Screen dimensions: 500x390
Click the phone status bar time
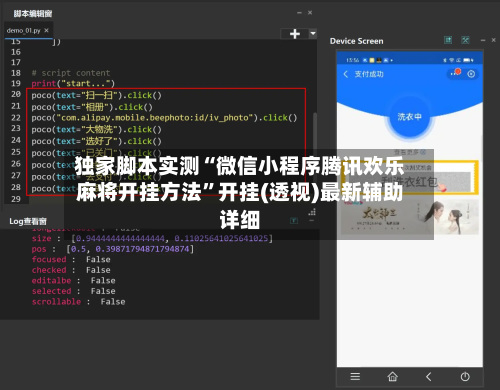click(352, 60)
